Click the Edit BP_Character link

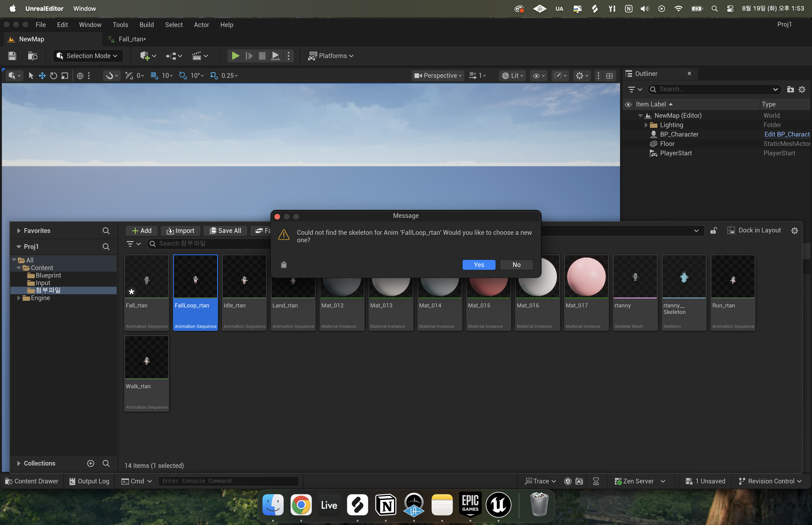[787, 134]
